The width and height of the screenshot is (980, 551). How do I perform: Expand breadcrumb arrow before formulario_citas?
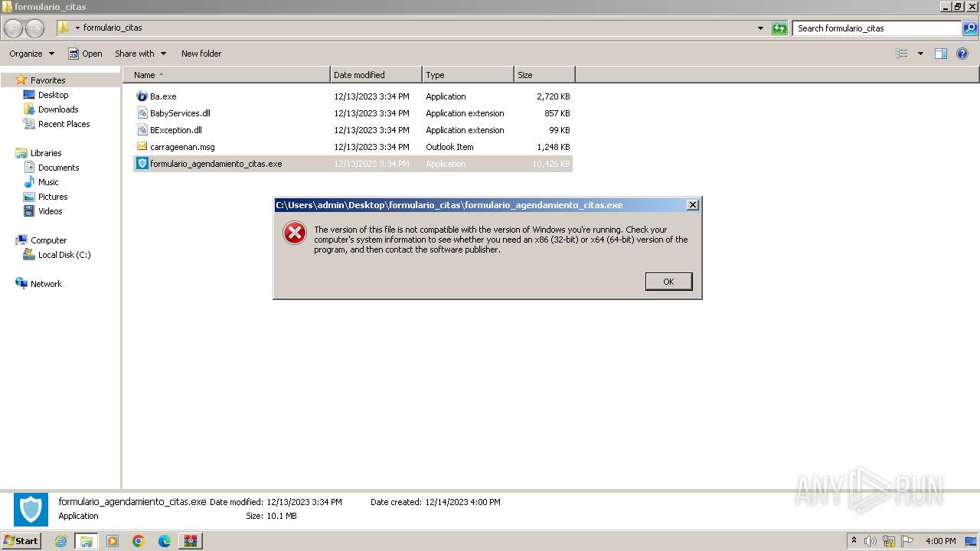[x=77, y=28]
